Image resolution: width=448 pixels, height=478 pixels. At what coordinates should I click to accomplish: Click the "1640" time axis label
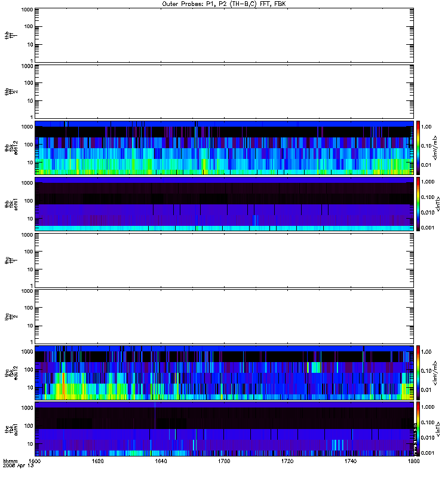[x=161, y=461]
